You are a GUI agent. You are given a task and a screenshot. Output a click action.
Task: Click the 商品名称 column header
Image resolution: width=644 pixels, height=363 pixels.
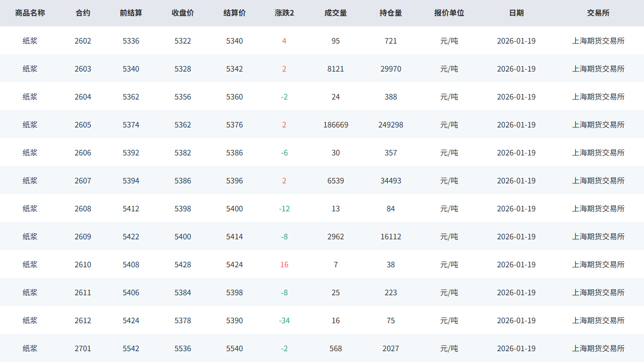(30, 13)
